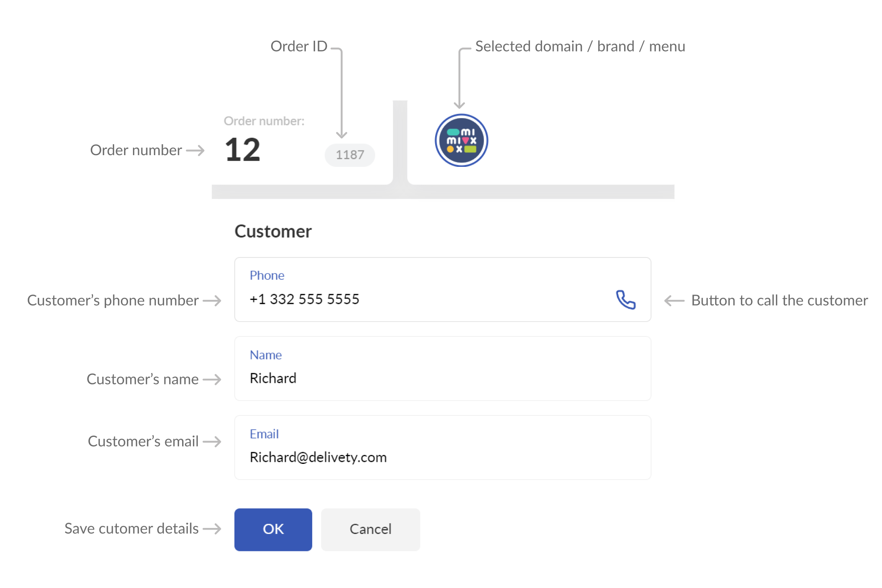Click the Customer section heading
882x588 pixels.
[273, 231]
